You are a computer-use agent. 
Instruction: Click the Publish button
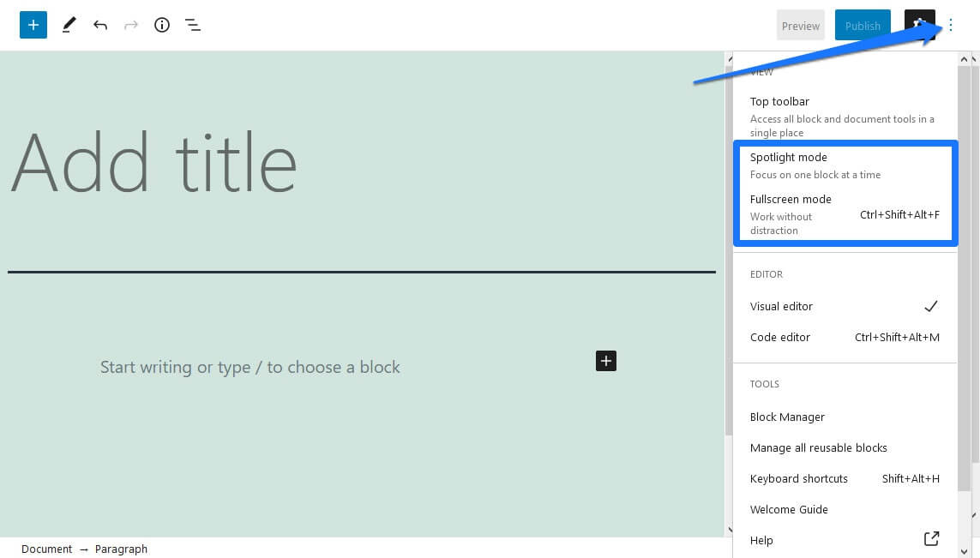(863, 26)
